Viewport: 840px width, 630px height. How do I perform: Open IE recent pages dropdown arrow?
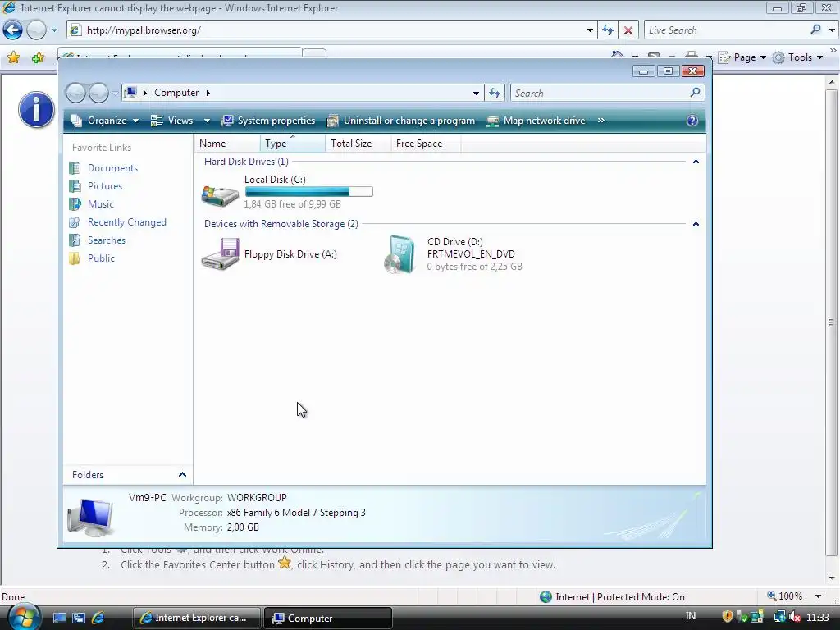click(54, 30)
